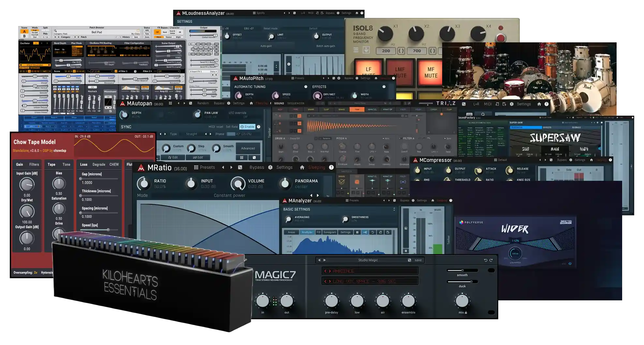Toggle the Magic7 switch beside the smooth slider
Viewport: 644px width, 345px height.
[x=491, y=270]
